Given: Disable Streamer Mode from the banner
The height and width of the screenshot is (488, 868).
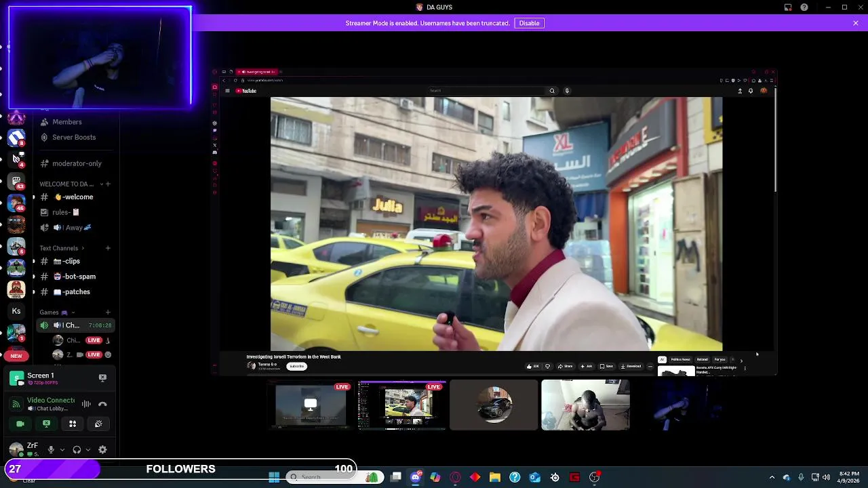Looking at the screenshot, I should (x=529, y=23).
